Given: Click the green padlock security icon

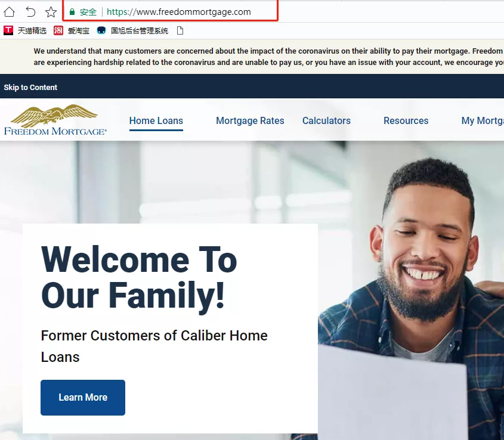Looking at the screenshot, I should 72,12.
